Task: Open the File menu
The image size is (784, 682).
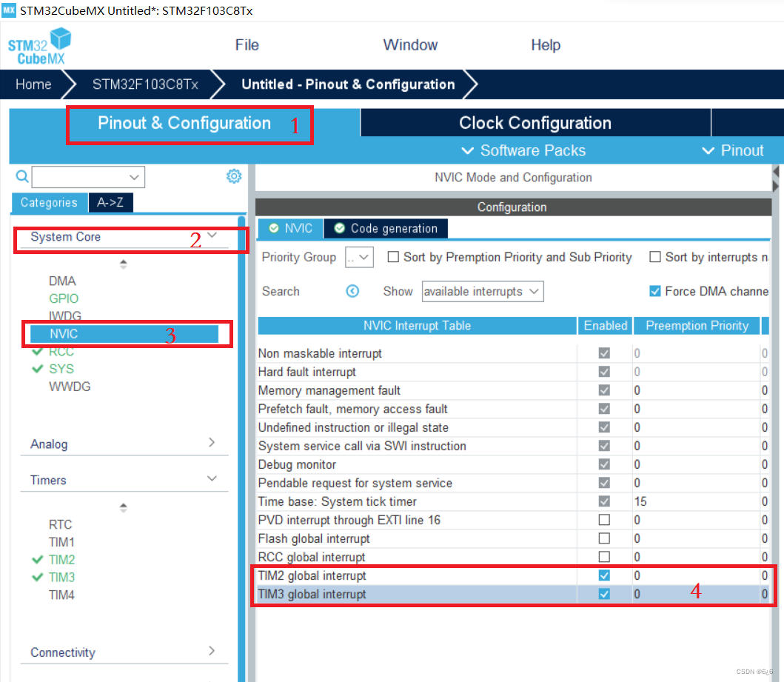Action: pyautogui.click(x=247, y=45)
